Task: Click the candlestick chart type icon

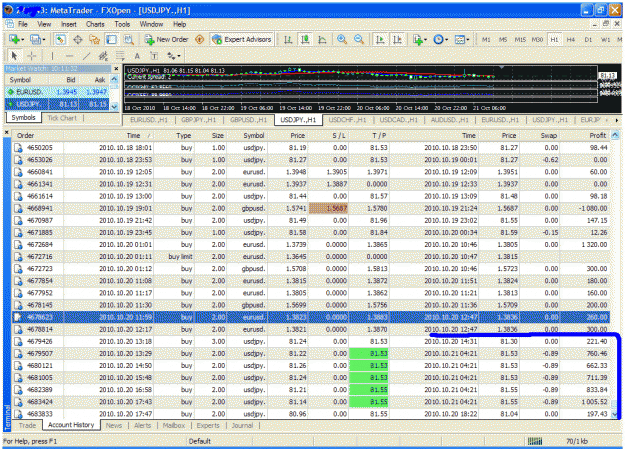Action: 305,39
